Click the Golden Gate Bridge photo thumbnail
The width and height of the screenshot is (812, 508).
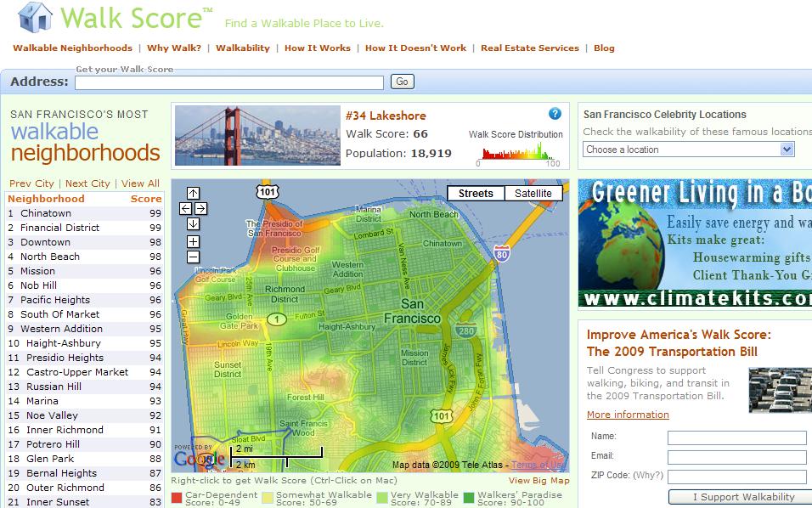coord(258,136)
